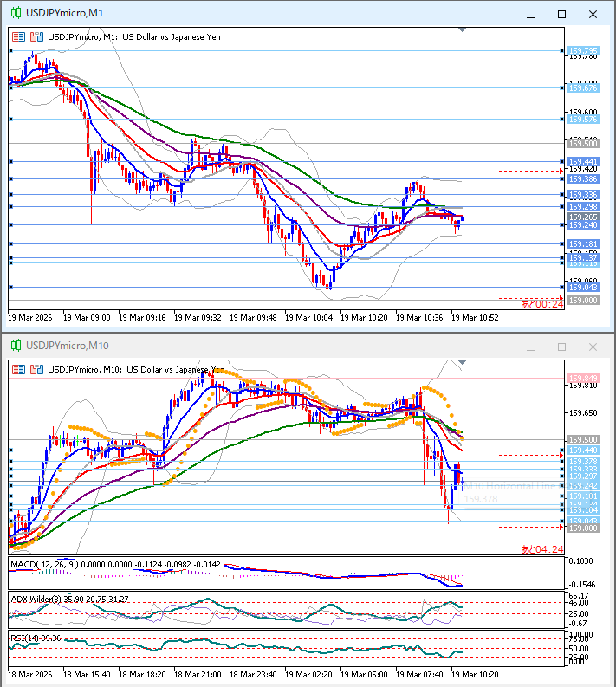Open the M1 chart depth of market icon
616x687 pixels.
36,37
